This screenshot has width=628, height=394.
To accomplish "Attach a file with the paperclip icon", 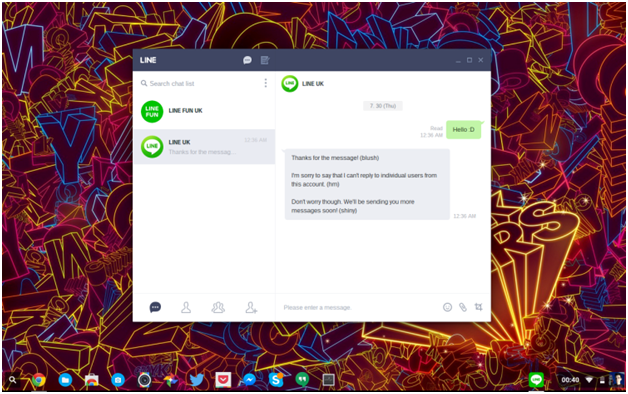I will point(463,307).
